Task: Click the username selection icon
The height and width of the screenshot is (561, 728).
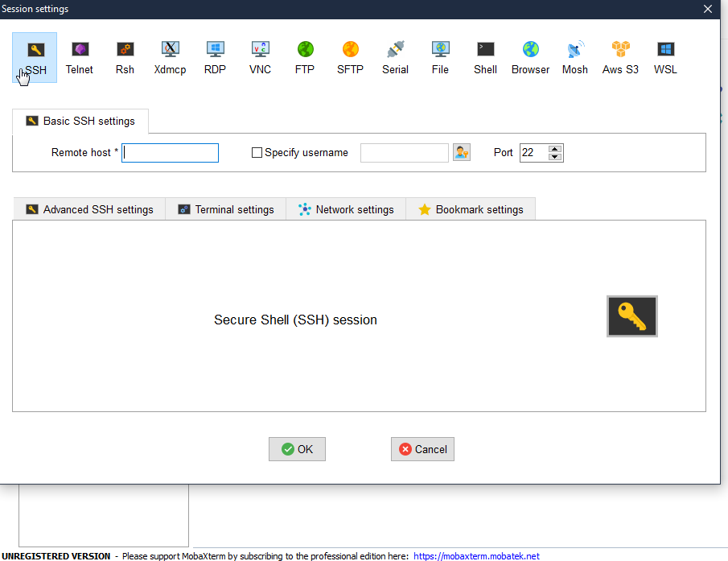Action: [461, 152]
